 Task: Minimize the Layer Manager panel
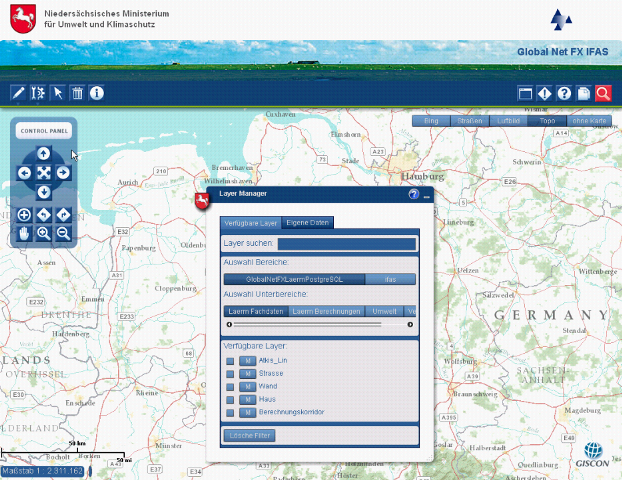coord(426,196)
